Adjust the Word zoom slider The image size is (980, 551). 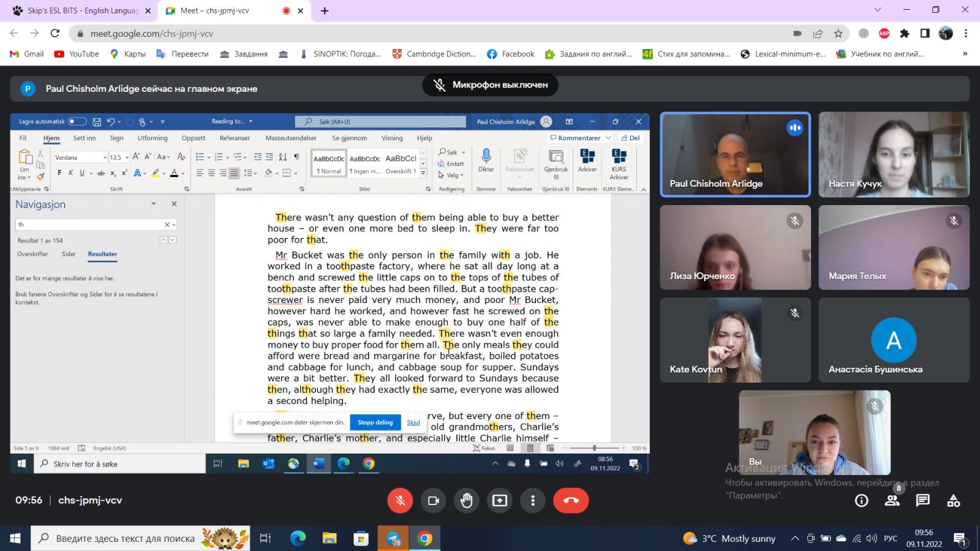594,448
